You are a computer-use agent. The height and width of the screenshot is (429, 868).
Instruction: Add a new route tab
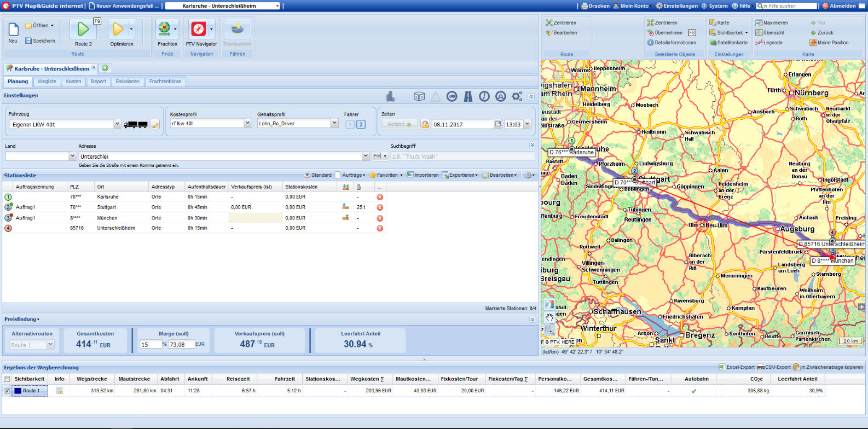pos(105,68)
